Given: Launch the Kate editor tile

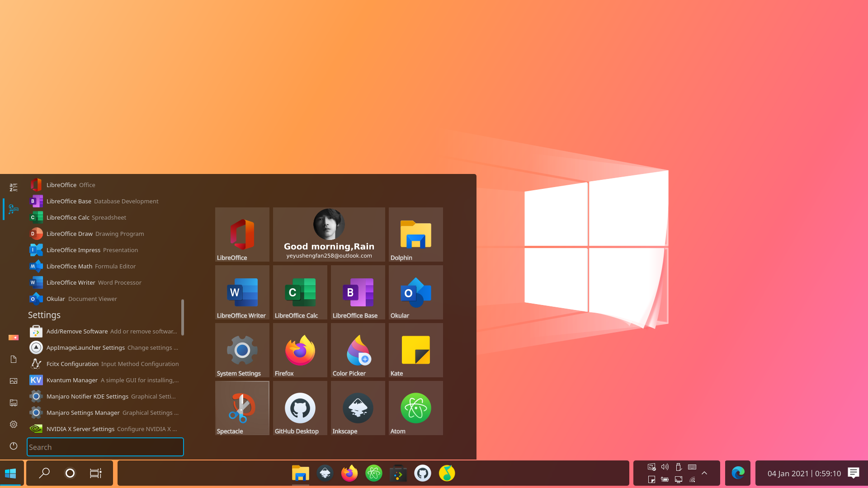Looking at the screenshot, I should point(416,350).
